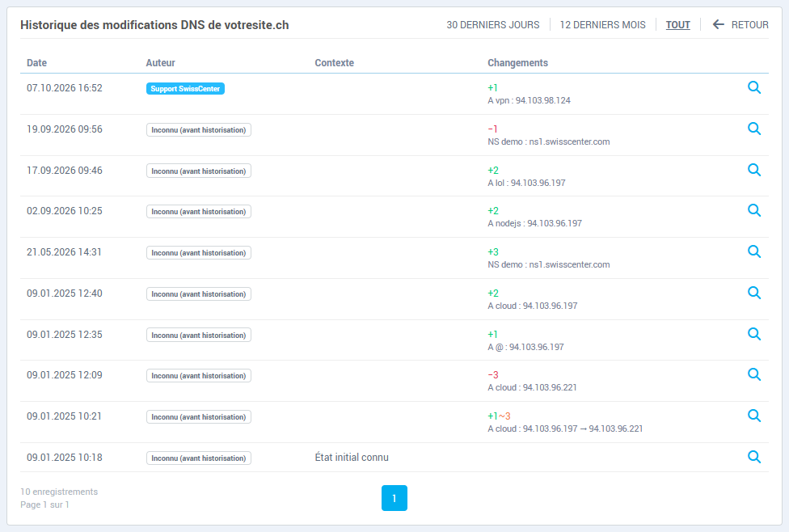The width and height of the screenshot is (789, 532).
Task: Open magnifier on the État initial connu row
Action: (753, 457)
